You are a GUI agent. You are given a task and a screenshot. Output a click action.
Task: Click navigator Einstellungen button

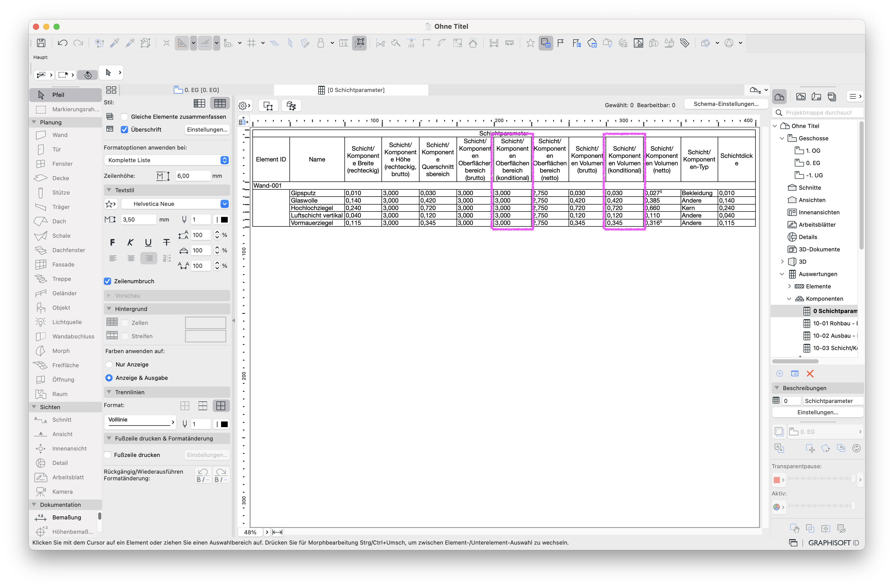click(817, 412)
